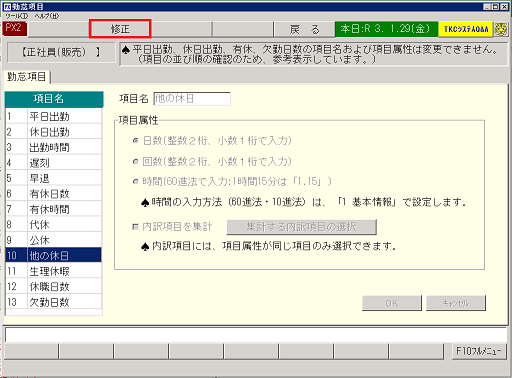Screen dimensions: 512x378
Task: Select row 3 出勤時間
Action: coord(54,147)
